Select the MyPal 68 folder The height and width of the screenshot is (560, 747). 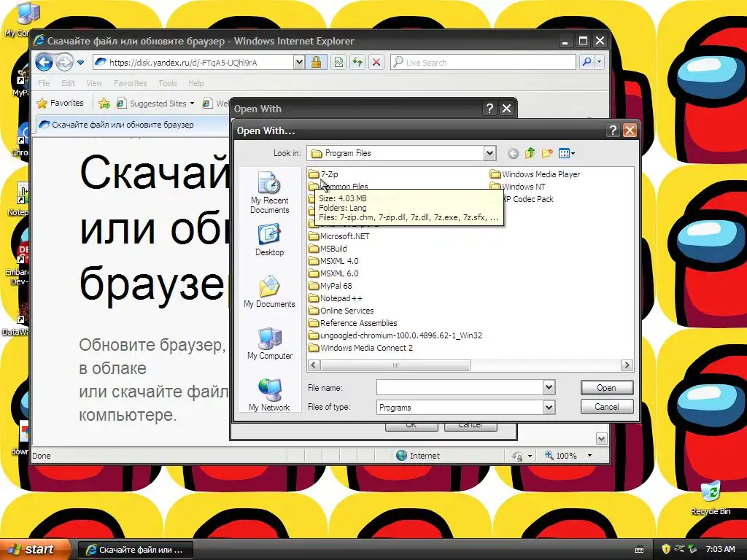pos(330,286)
